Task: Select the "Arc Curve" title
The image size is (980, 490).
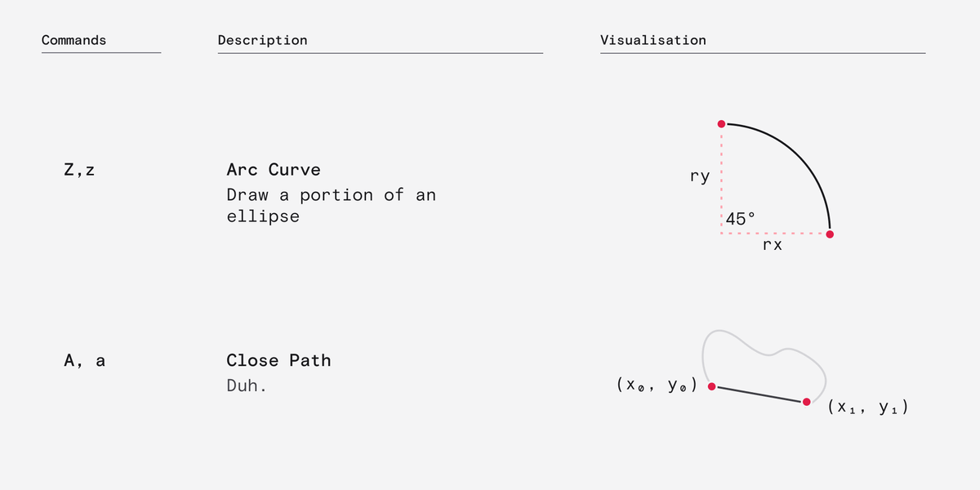Action: point(274,170)
